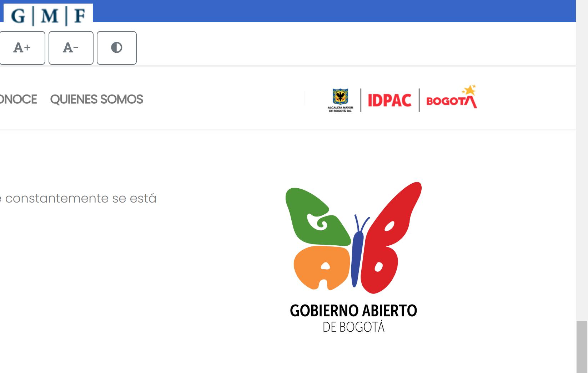
Task: Click the blue top header bar
Action: click(x=334, y=11)
